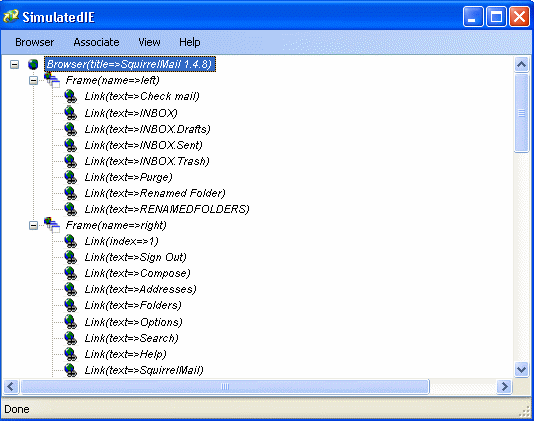Select the Link(text=>Addresses) tree item

(x=140, y=289)
